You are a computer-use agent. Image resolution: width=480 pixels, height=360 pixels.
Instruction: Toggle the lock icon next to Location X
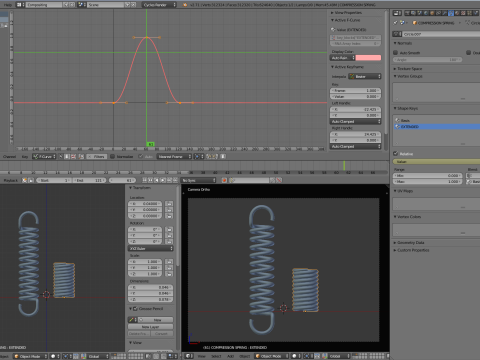(169, 204)
